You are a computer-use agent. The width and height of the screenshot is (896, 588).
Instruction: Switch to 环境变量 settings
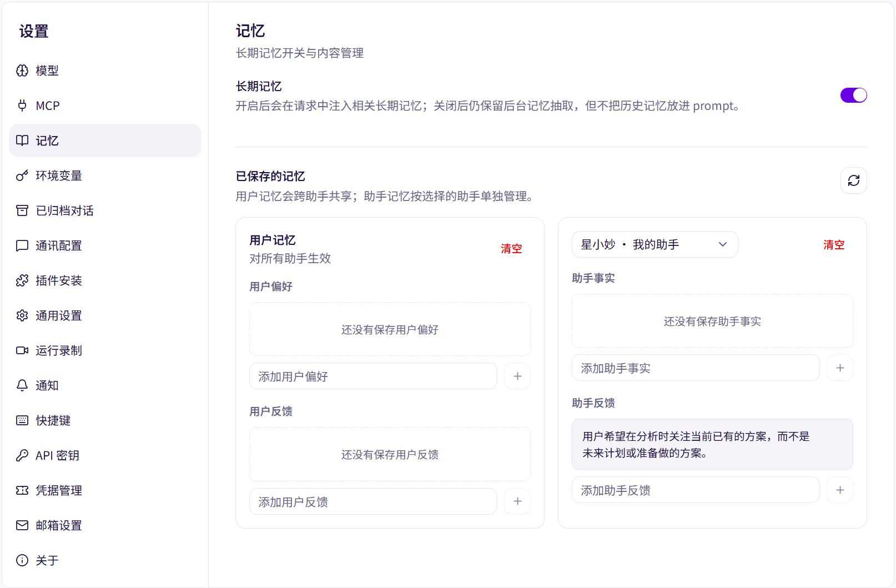tap(105, 175)
